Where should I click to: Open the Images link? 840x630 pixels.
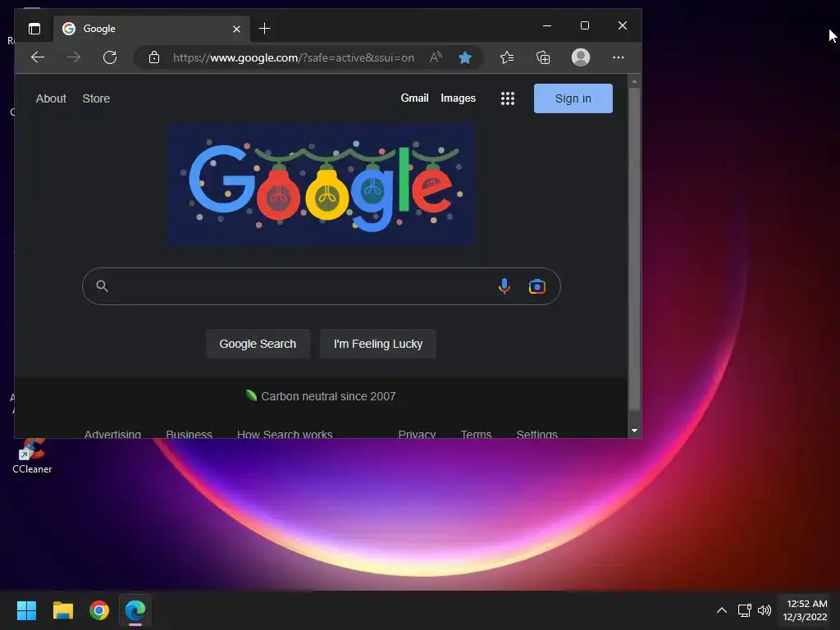pyautogui.click(x=458, y=98)
